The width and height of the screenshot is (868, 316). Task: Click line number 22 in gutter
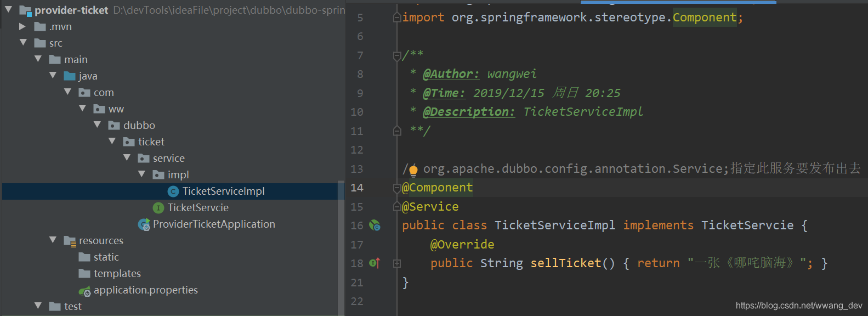(x=357, y=301)
